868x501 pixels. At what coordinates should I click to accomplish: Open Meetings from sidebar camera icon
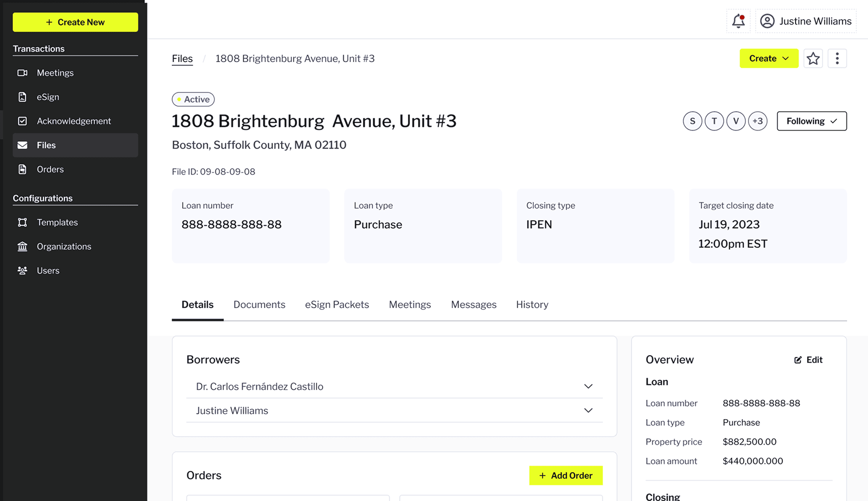click(22, 73)
